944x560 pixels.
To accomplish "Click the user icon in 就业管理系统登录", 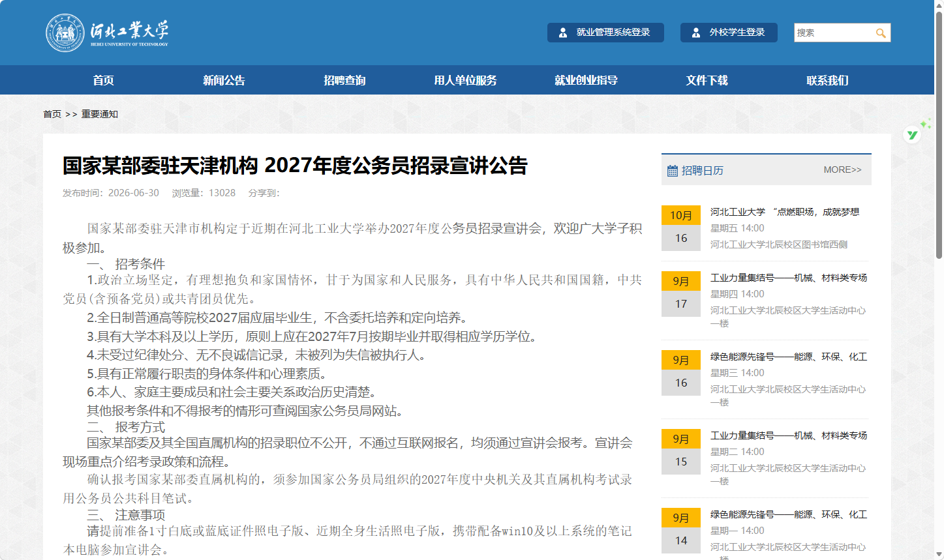I will tap(563, 33).
